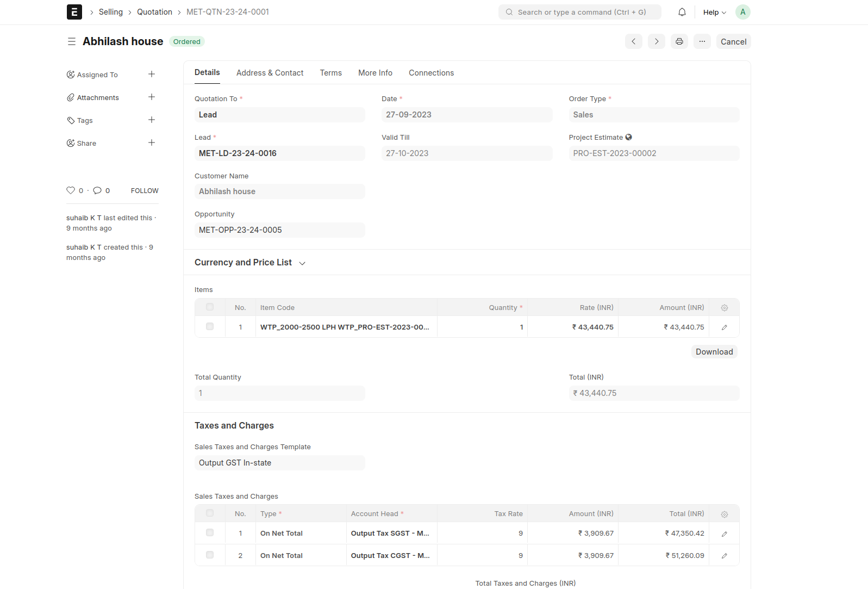This screenshot has width=868, height=589.
Task: Toggle the sidebar hamburger icon
Action: pyautogui.click(x=71, y=41)
